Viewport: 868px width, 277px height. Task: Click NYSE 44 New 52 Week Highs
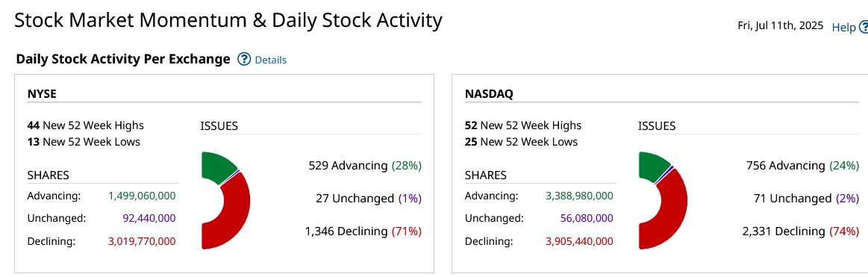tap(85, 125)
